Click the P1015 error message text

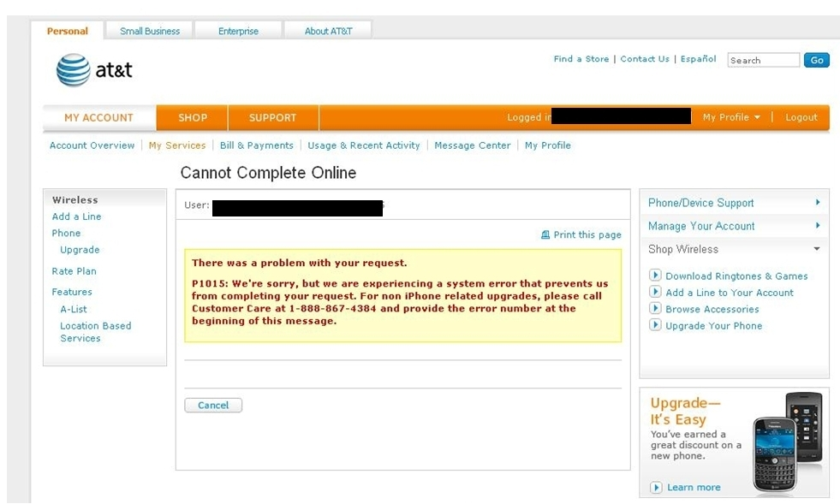tap(400, 302)
